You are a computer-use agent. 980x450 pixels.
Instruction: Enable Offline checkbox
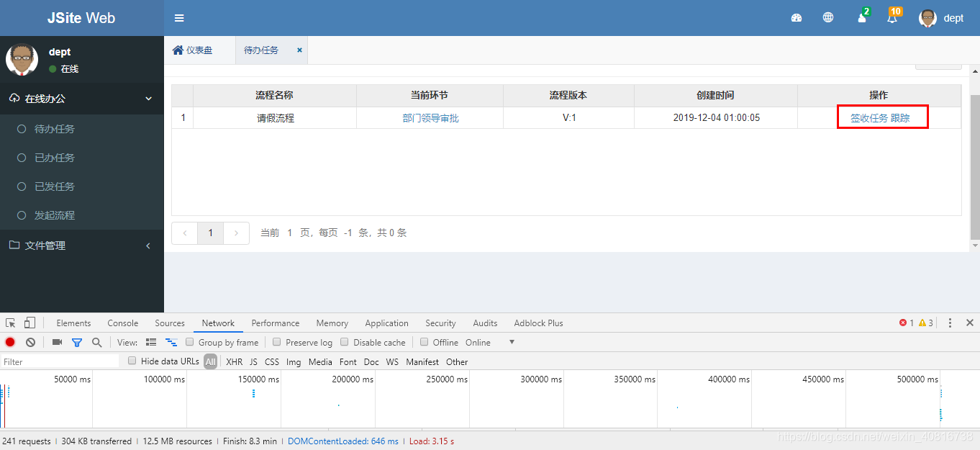425,342
